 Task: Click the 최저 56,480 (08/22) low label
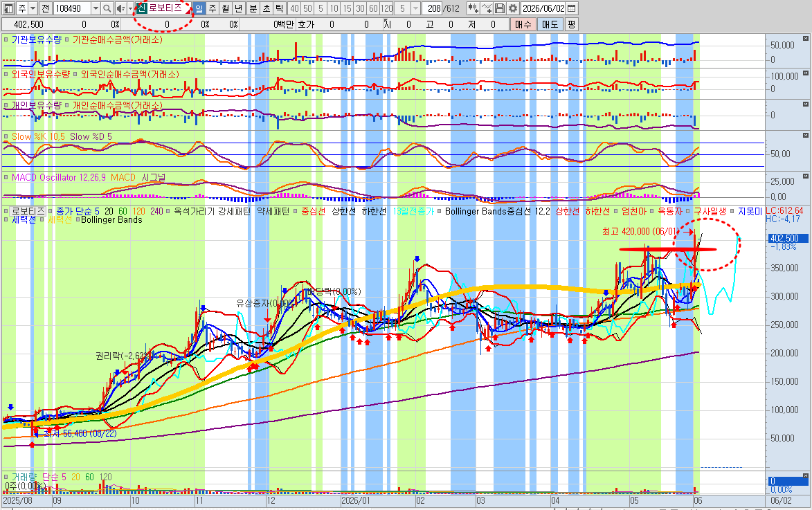[x=80, y=433]
